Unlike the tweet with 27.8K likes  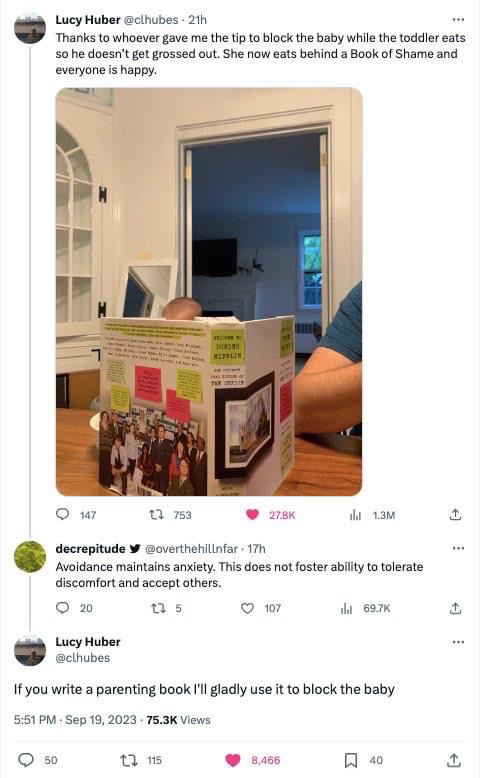pos(252,515)
